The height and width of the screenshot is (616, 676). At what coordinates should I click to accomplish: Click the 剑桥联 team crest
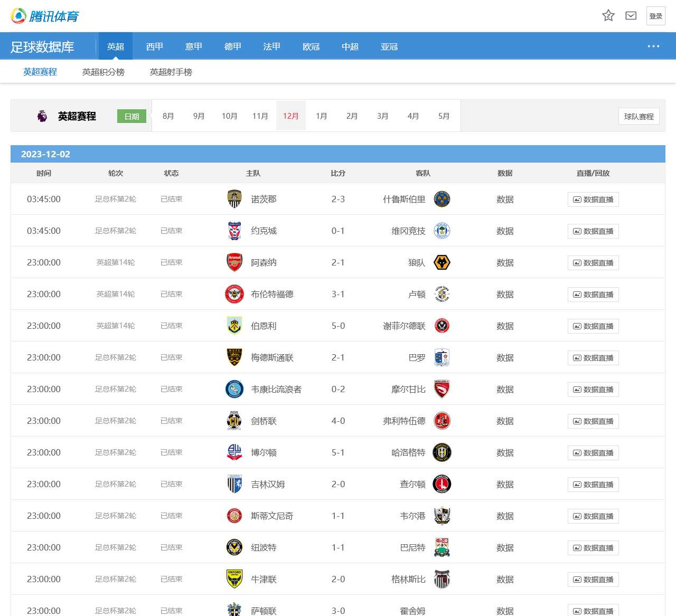click(x=234, y=421)
